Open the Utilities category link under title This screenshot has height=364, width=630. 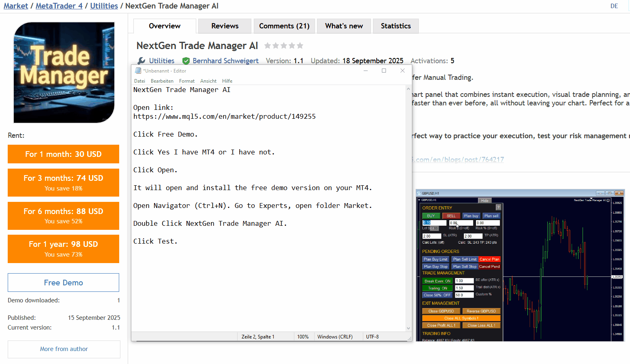(x=162, y=61)
